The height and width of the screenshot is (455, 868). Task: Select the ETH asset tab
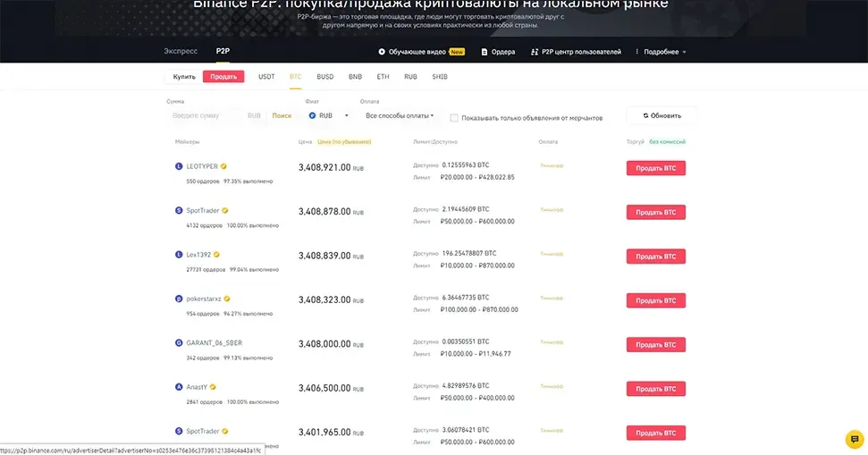pyautogui.click(x=383, y=77)
